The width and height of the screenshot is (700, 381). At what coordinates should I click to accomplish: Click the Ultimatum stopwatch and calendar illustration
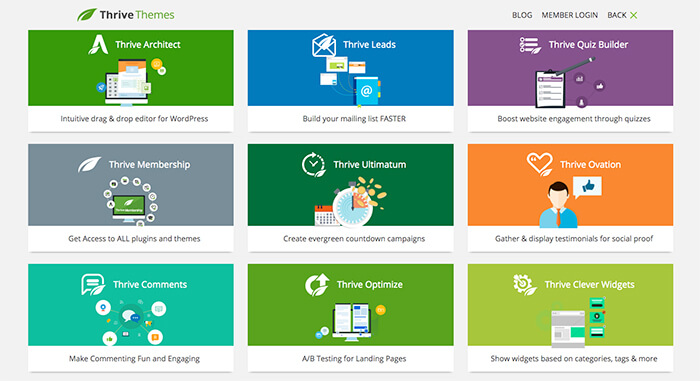click(x=350, y=202)
